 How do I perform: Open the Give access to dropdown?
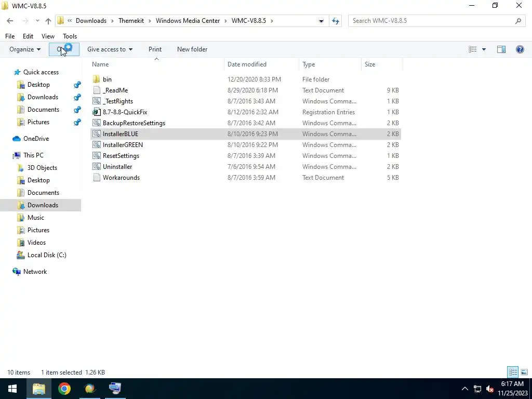point(110,49)
